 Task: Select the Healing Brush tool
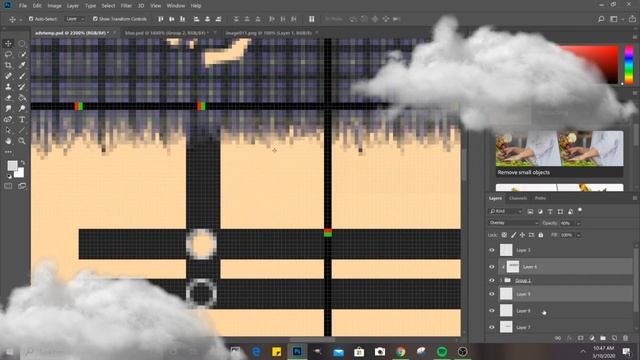click(8, 76)
